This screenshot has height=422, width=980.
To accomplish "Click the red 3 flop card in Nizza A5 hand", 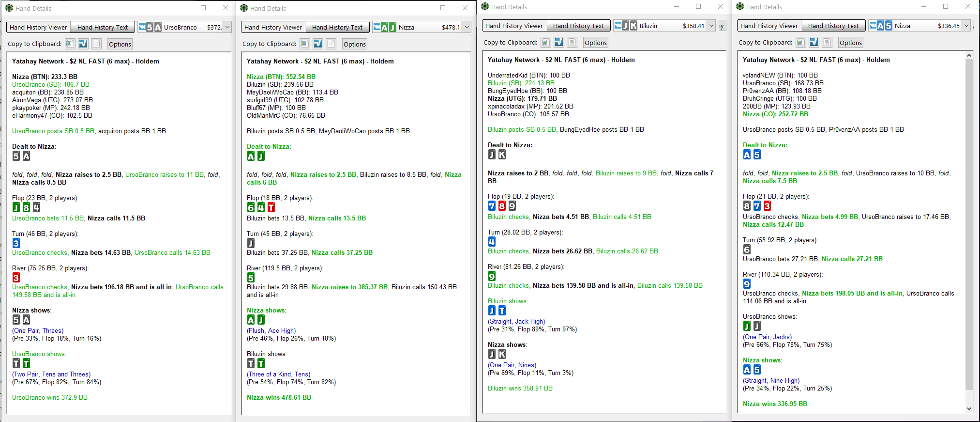I will tap(767, 206).
